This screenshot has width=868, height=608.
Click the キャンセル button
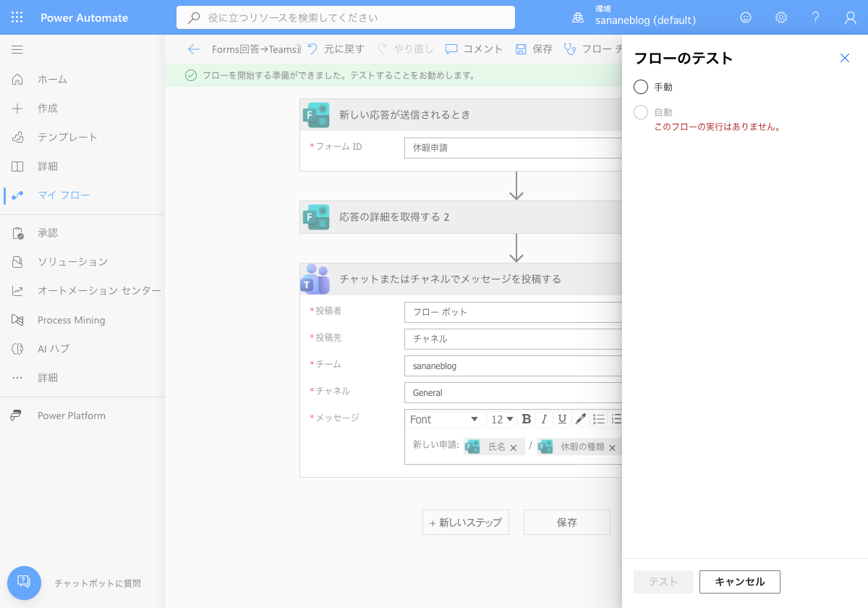[740, 582]
